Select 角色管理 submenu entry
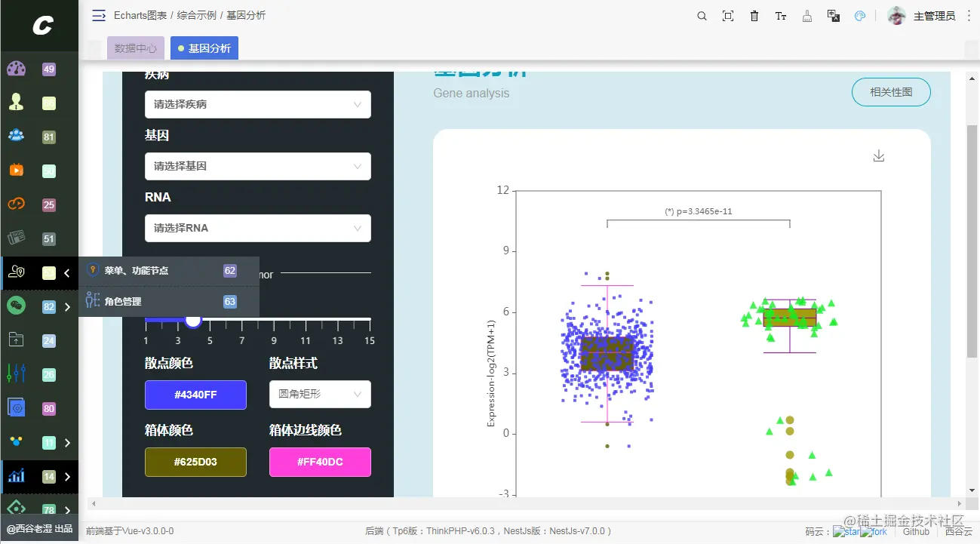Viewport: 980px width, 544px height. [169, 301]
